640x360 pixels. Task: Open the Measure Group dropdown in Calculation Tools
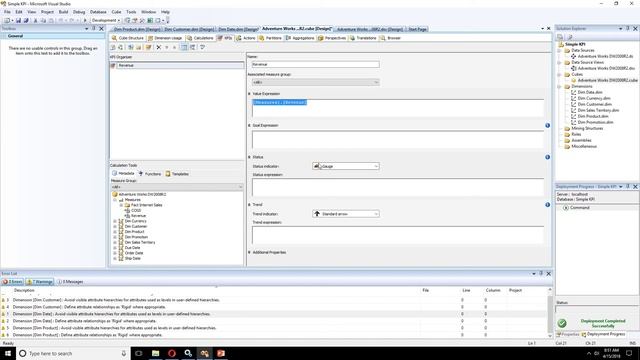(x=240, y=187)
